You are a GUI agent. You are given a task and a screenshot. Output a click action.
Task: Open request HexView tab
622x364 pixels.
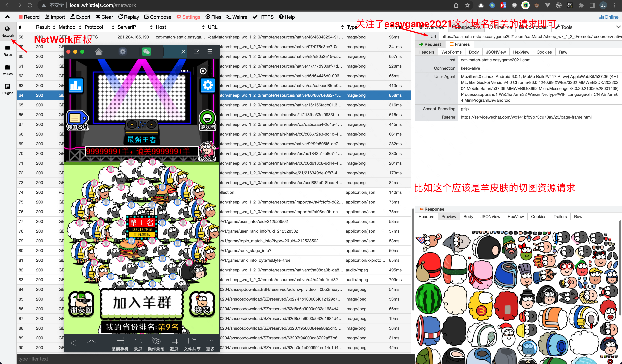(x=521, y=52)
